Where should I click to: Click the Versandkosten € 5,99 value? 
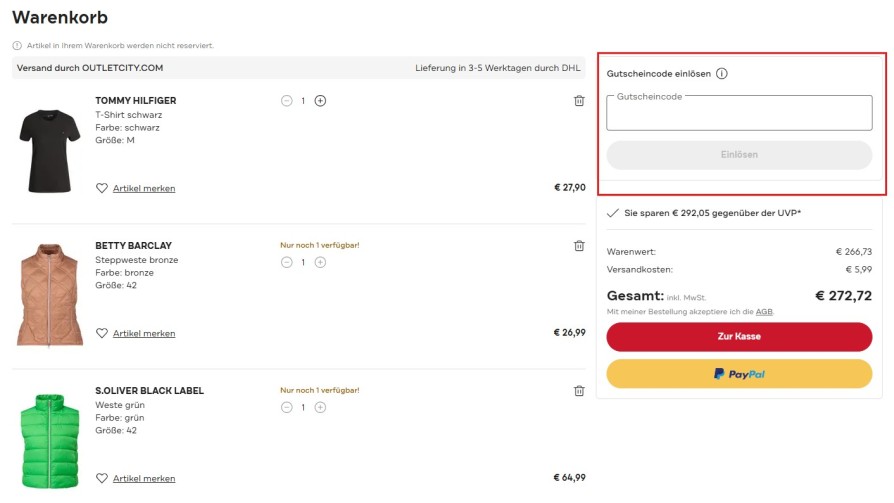pos(858,269)
